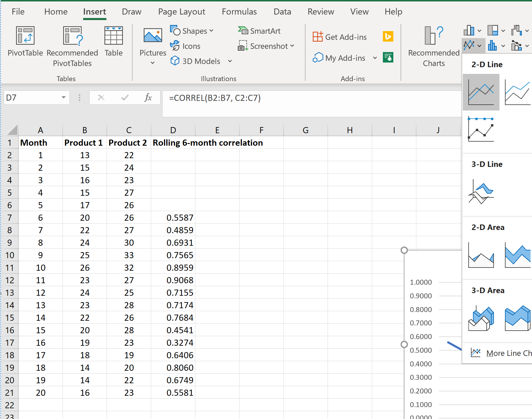The width and height of the screenshot is (532, 419).
Task: Expand the Name Box dropdown
Action: click(64, 98)
